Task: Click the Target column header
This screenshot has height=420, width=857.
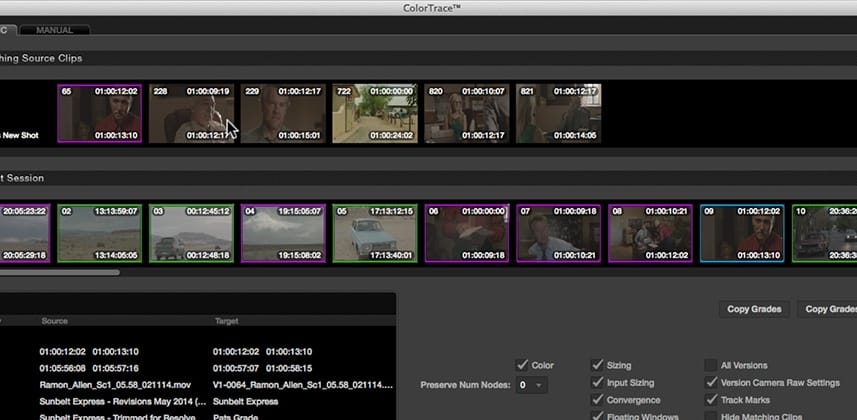Action: 226,321
